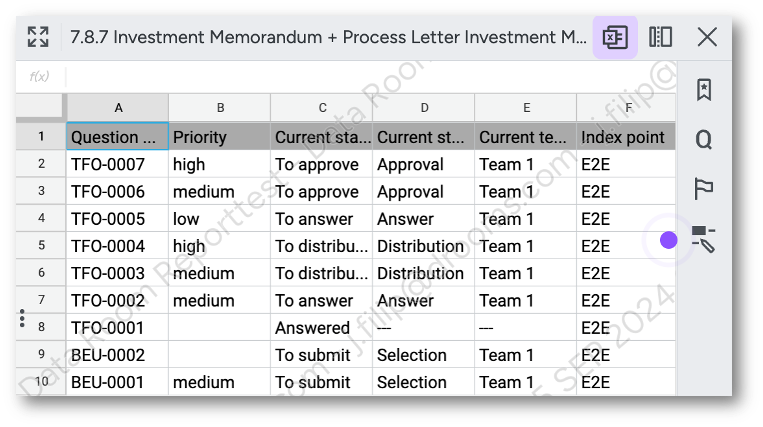
Task: Open the Excel spreadsheet view icon
Action: click(615, 37)
